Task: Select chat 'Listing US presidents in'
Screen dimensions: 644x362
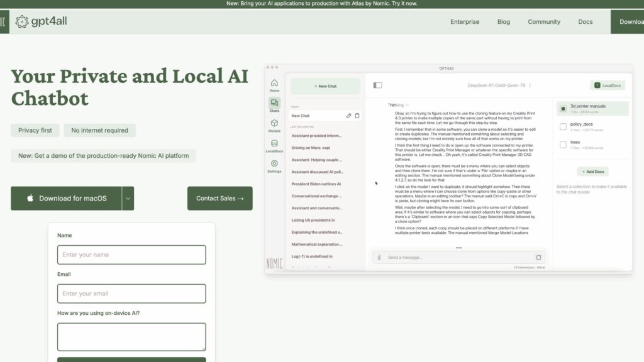Action: click(x=313, y=220)
